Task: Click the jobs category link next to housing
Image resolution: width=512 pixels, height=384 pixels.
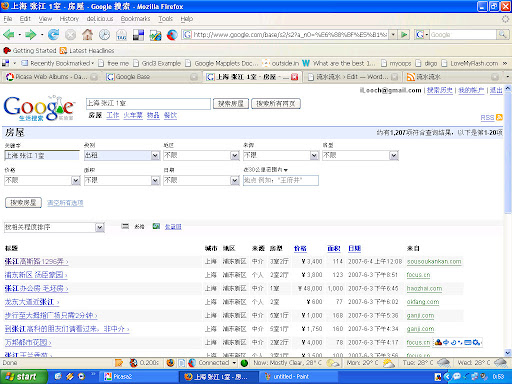Action: tap(113, 115)
